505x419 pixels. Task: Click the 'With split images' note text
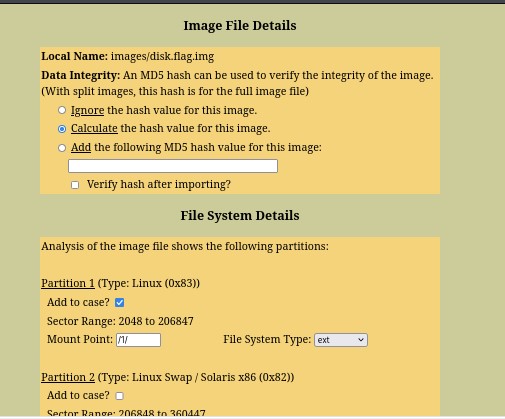point(175,91)
